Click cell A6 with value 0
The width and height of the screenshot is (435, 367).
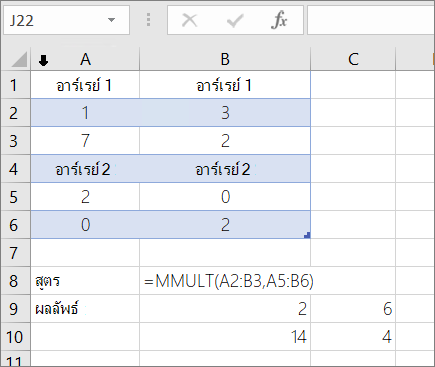click(x=85, y=225)
